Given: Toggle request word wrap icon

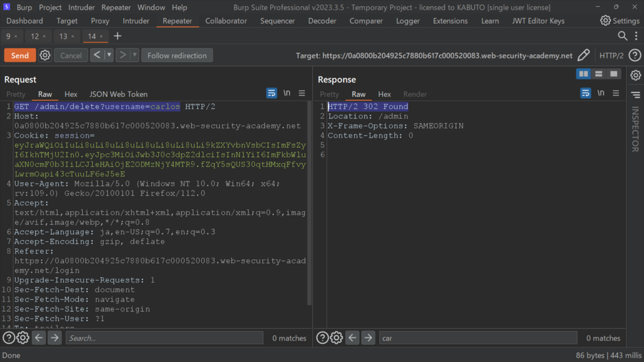Looking at the screenshot, I should pyautogui.click(x=272, y=93).
